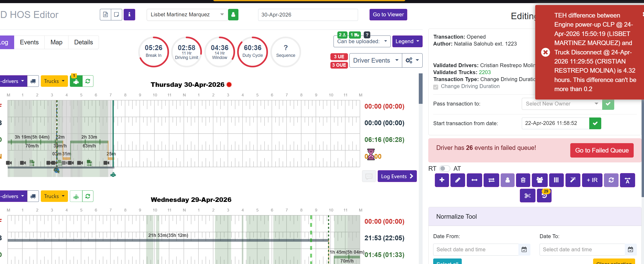Click the magic wand icon button
Image resolution: width=644 pixels, height=264 pixels.
click(572, 180)
